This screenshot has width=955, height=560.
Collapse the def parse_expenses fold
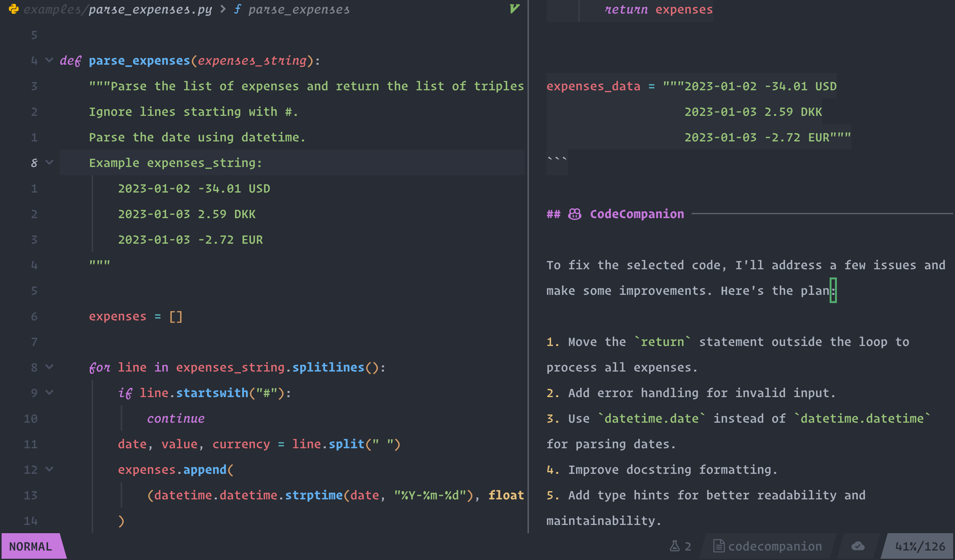coord(49,60)
